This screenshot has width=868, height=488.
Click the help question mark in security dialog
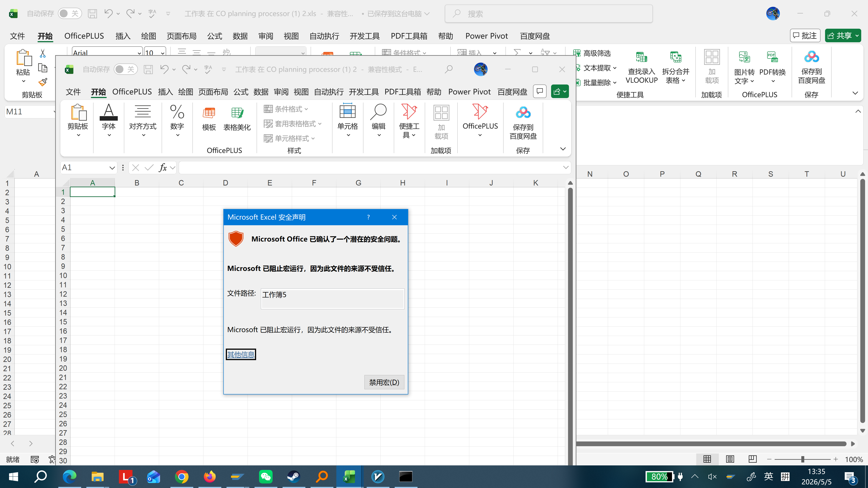(368, 217)
